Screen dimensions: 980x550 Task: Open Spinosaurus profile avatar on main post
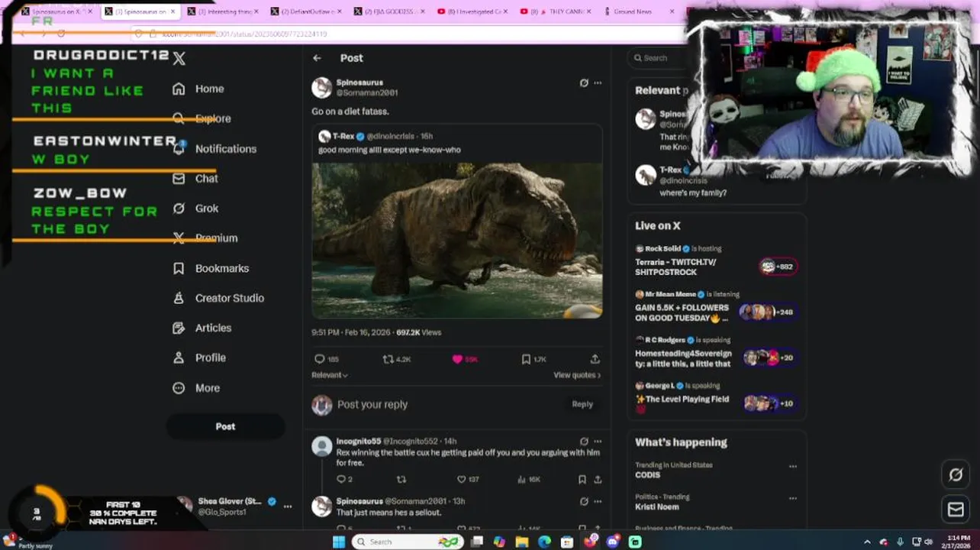pos(322,88)
